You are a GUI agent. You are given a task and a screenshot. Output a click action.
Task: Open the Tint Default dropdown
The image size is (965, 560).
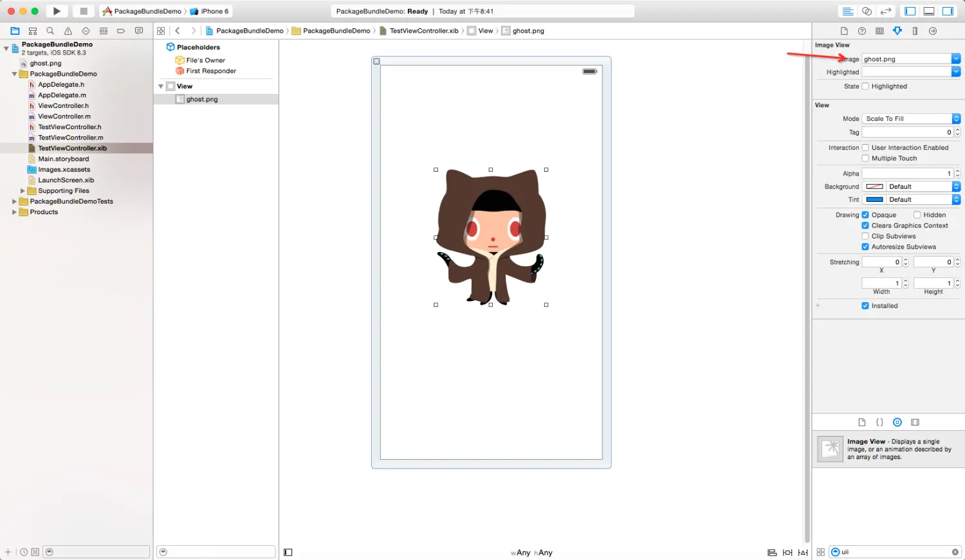click(923, 199)
